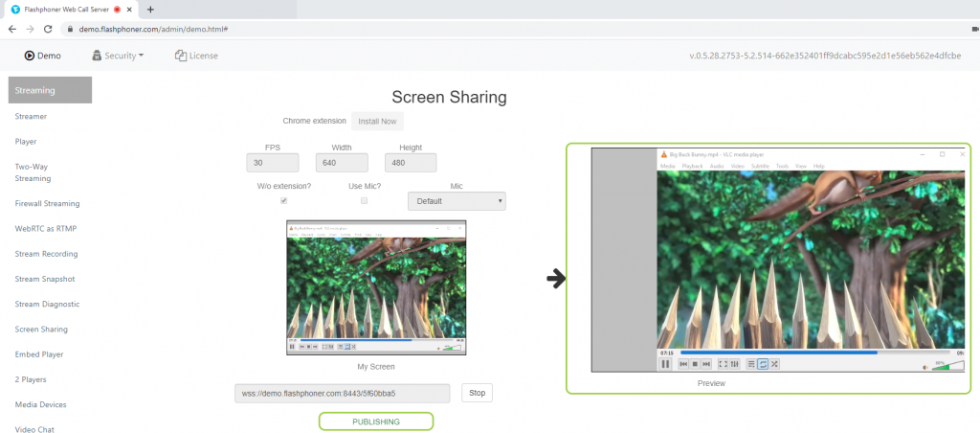Open the Player demo in sidebar
The height and width of the screenshot is (433, 980).
pos(26,142)
